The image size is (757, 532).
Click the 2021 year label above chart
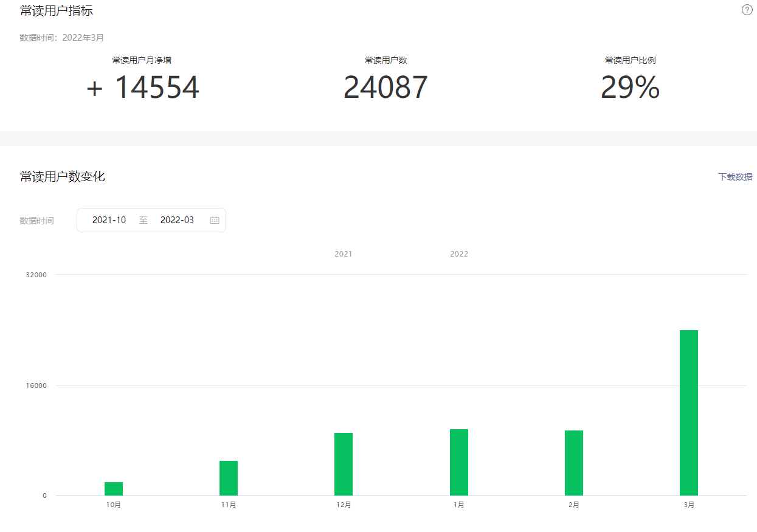coord(344,254)
